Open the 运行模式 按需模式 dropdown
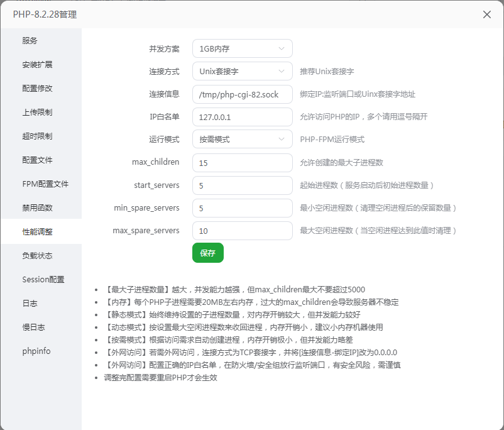Image resolution: width=504 pixels, height=430 pixels. click(242, 139)
